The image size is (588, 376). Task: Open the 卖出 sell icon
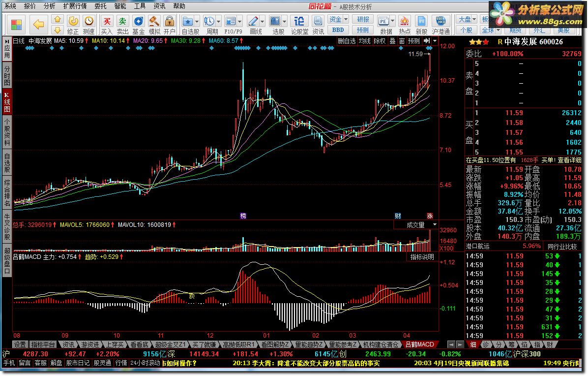(122, 21)
